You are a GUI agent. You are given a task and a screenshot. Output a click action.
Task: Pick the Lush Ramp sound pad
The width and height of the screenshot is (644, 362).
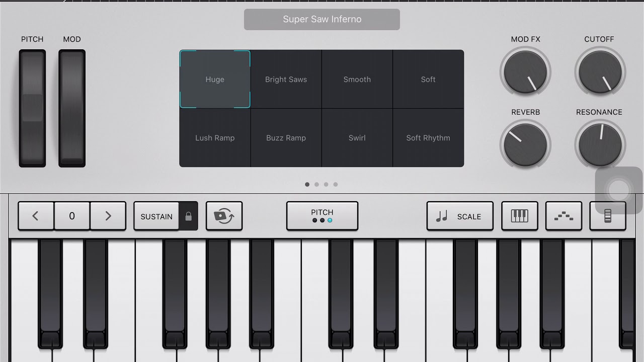[x=215, y=138]
